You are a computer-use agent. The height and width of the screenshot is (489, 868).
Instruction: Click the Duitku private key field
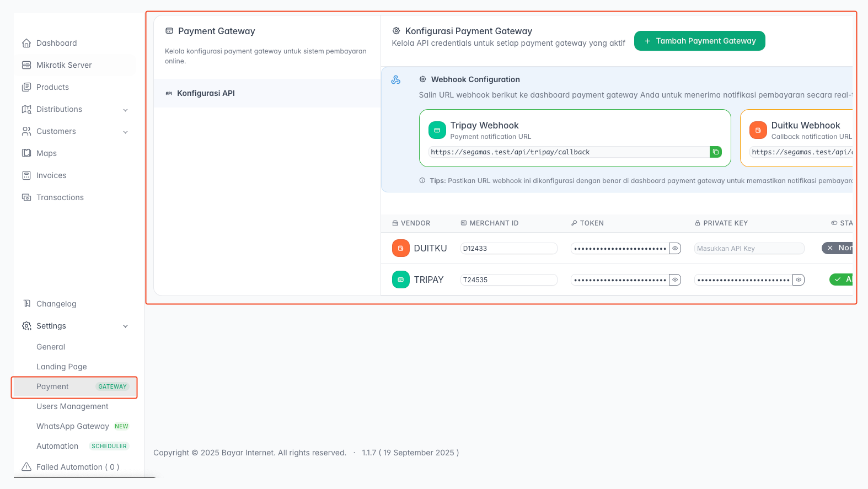[748, 249]
